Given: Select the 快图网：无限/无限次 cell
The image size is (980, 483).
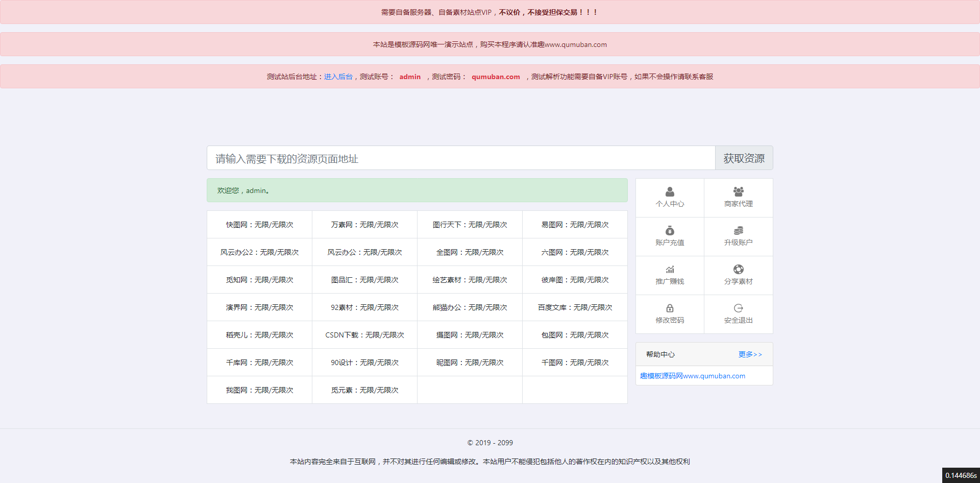Looking at the screenshot, I should pyautogui.click(x=259, y=225).
